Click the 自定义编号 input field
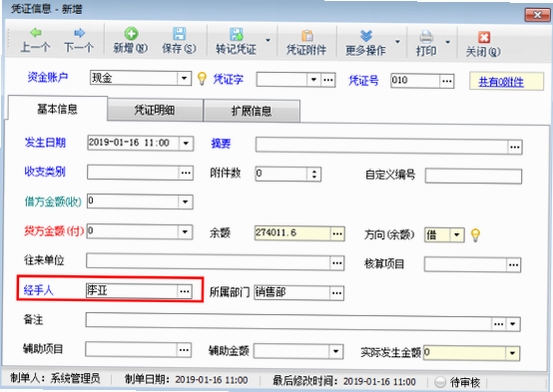This screenshot has height=392, width=553. pyautogui.click(x=473, y=176)
